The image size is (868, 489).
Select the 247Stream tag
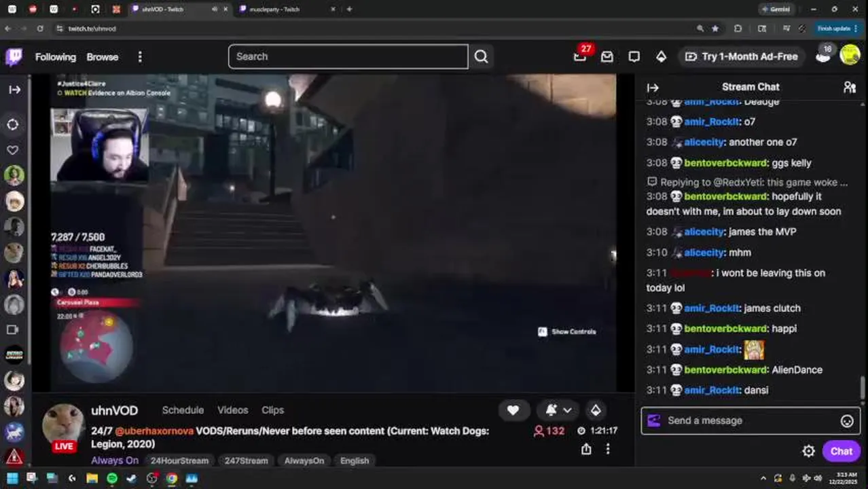[246, 460]
